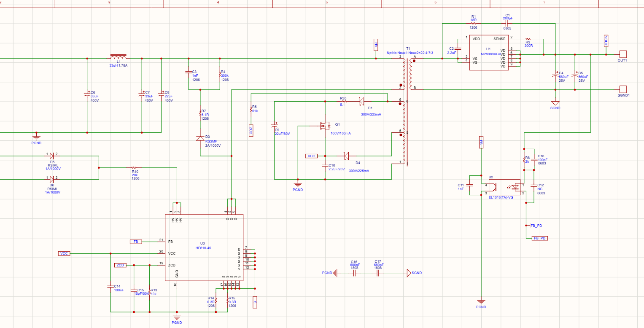Click the FB port at U3 pin 21
Viewport: 644px width, 328px height.
tap(136, 242)
